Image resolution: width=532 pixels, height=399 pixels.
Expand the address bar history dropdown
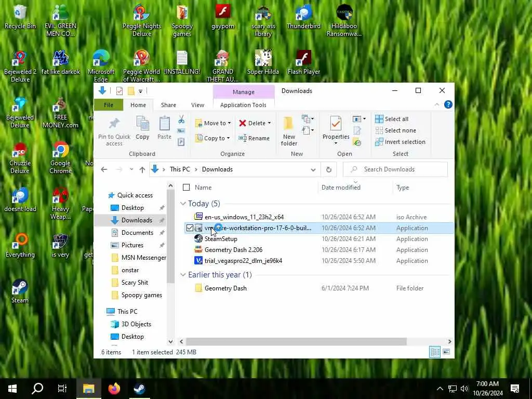click(313, 170)
